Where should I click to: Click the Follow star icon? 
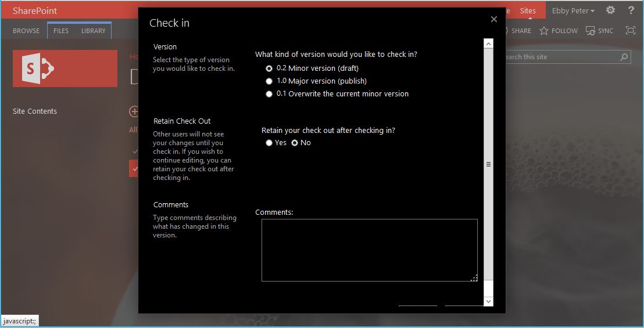click(544, 31)
